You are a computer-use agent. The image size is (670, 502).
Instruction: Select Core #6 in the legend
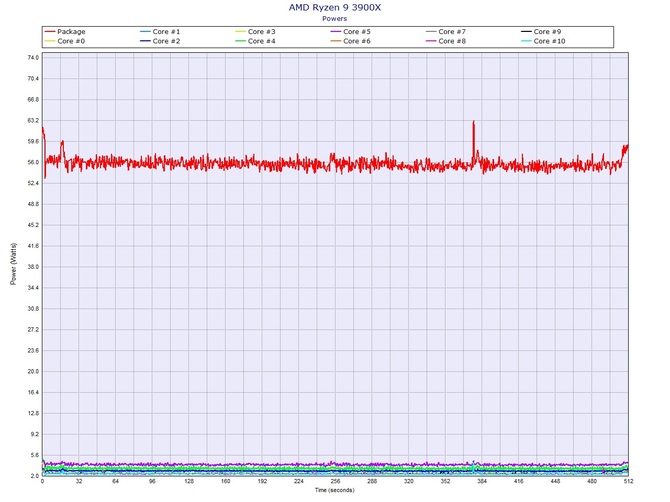click(351, 41)
